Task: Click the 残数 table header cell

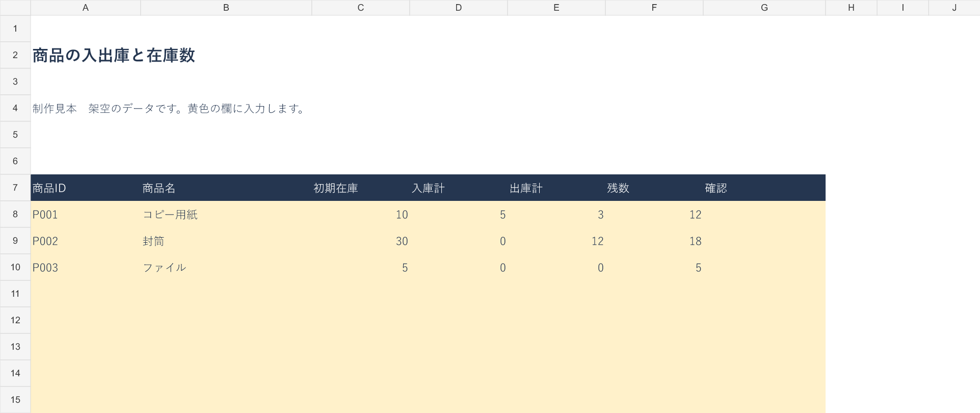Action: (x=654, y=188)
